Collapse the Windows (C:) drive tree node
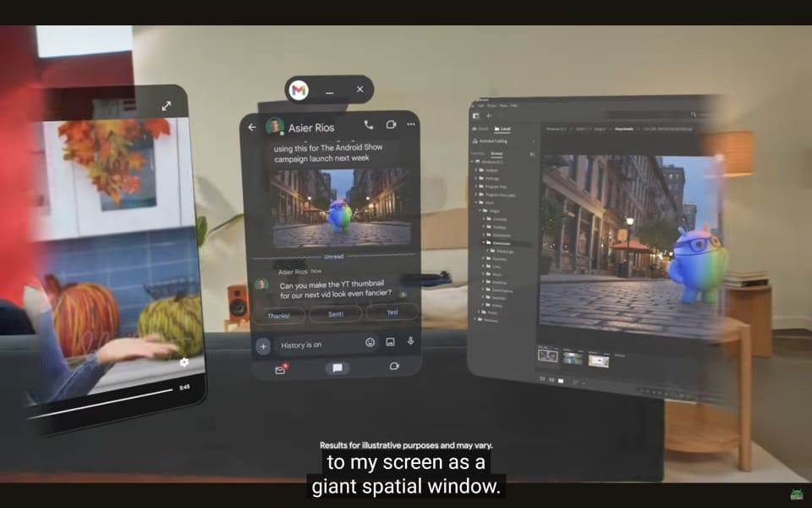812x508 pixels. [x=472, y=161]
